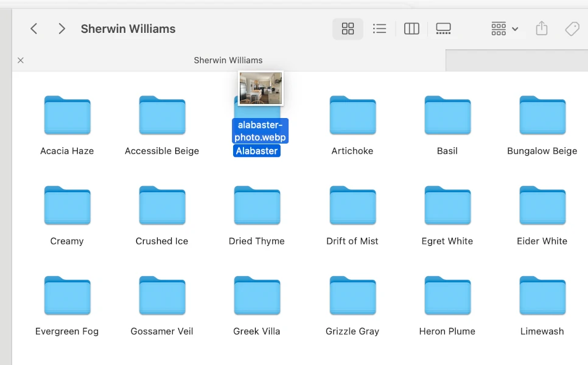Select the Artichoke folder icon

click(x=352, y=115)
